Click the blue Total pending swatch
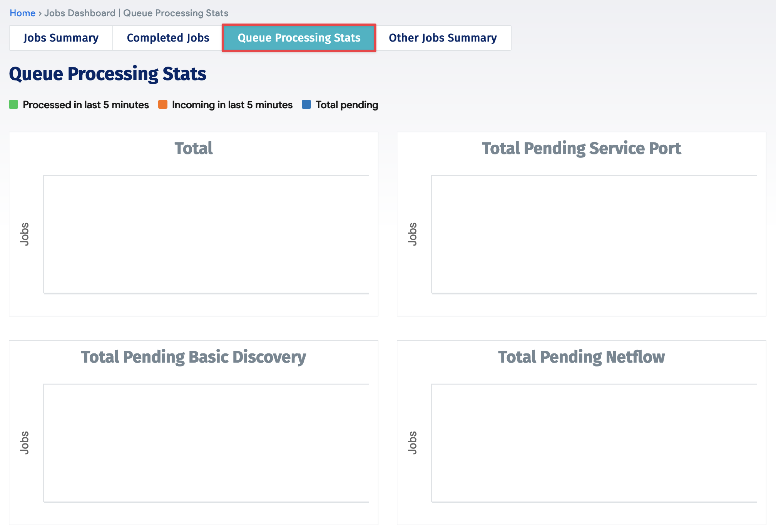 coord(306,104)
